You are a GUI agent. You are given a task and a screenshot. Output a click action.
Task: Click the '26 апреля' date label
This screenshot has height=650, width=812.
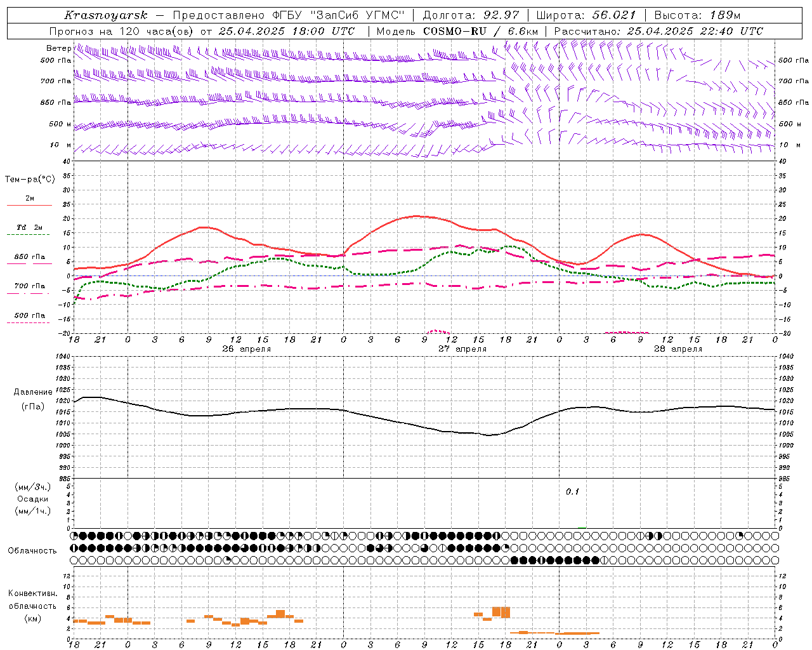tap(246, 349)
